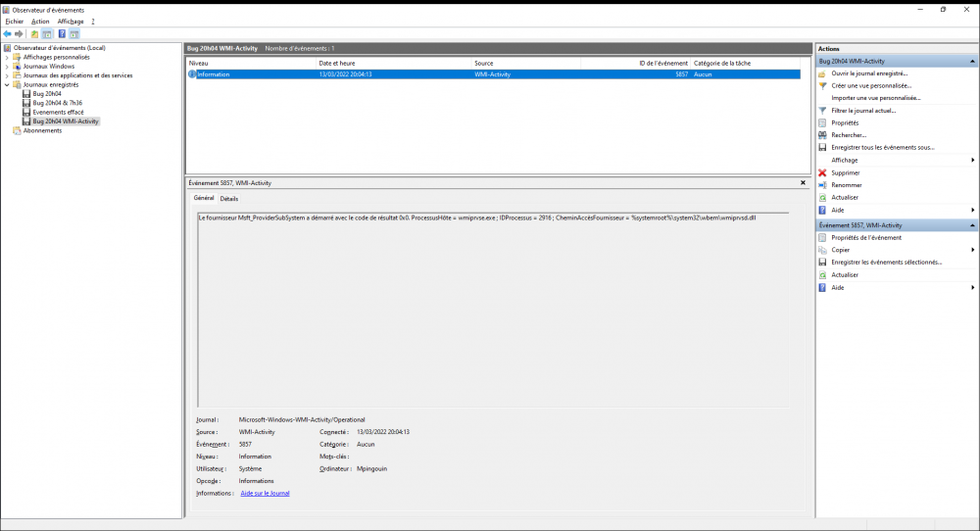Click the Supprimer red X icon
The image size is (980, 531).
[x=822, y=172]
